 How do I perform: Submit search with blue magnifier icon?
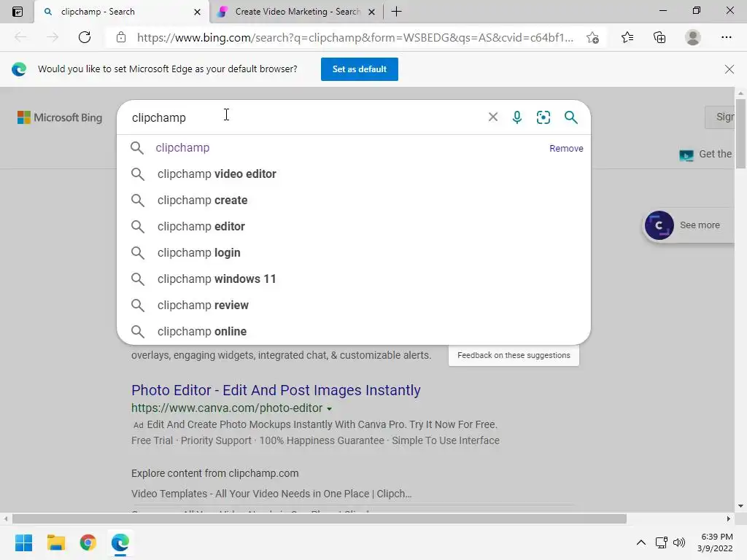[570, 117]
